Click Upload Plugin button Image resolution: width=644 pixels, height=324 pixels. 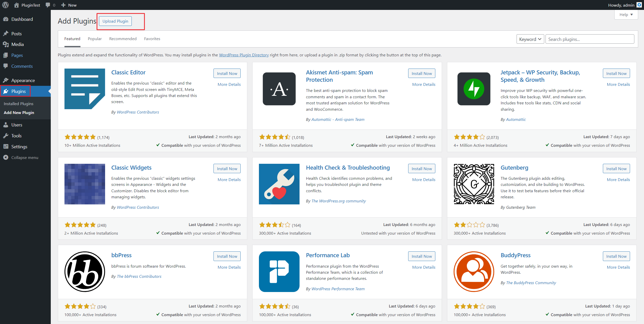115,21
